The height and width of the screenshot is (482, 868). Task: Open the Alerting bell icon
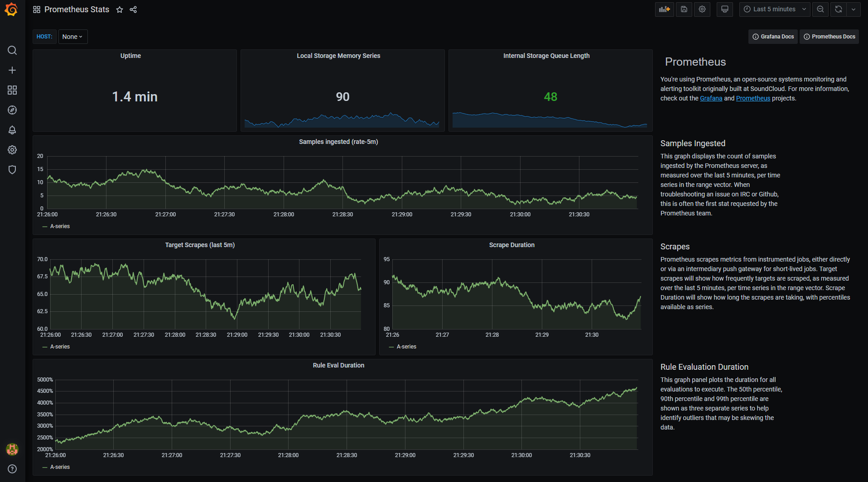pyautogui.click(x=12, y=130)
